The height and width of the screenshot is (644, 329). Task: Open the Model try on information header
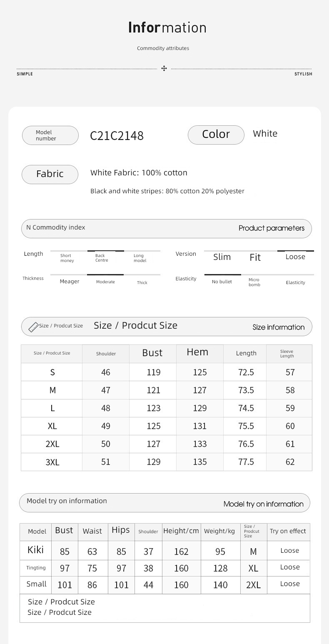tap(164, 503)
